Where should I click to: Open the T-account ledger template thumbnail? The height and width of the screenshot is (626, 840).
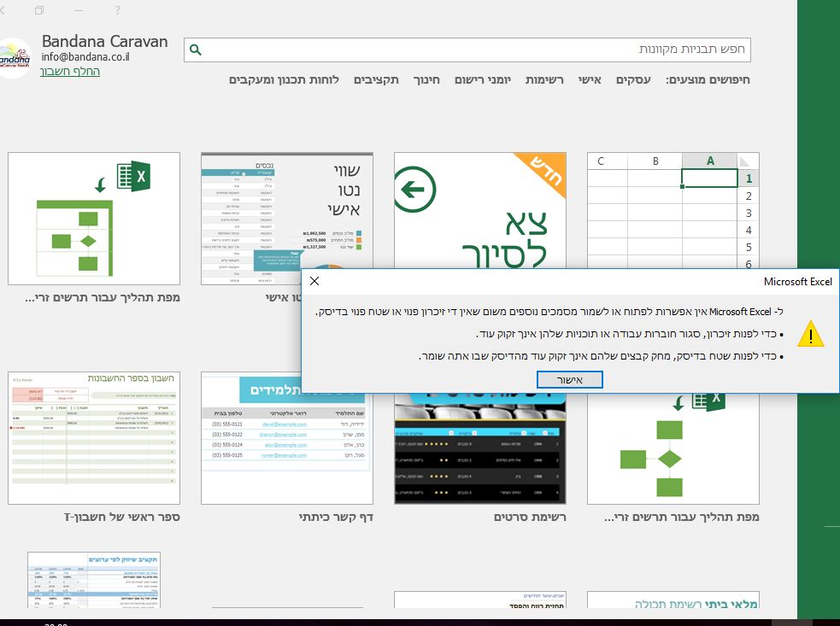point(94,438)
